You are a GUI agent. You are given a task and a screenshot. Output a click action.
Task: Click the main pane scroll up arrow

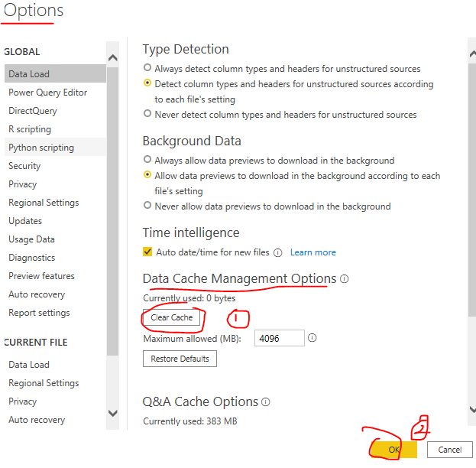coord(472,54)
